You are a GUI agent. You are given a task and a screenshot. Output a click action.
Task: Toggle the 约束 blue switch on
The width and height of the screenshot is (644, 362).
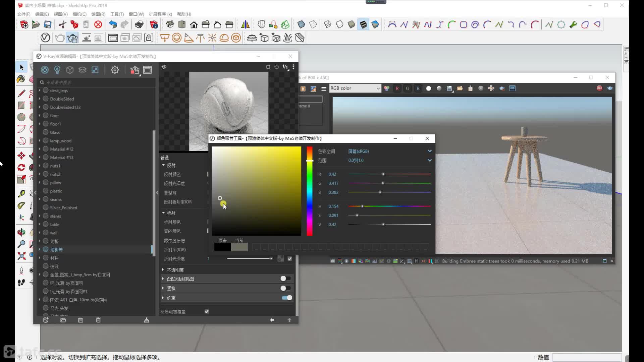[287, 297]
